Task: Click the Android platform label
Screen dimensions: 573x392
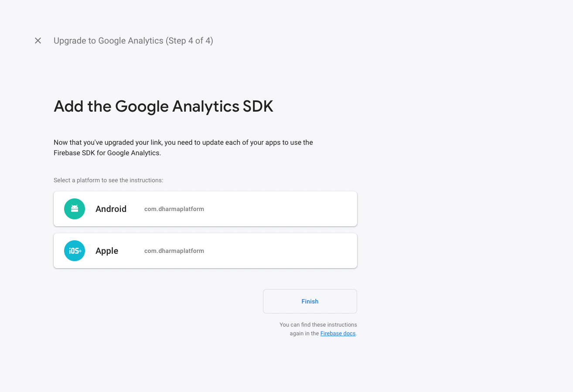Action: [x=111, y=209]
